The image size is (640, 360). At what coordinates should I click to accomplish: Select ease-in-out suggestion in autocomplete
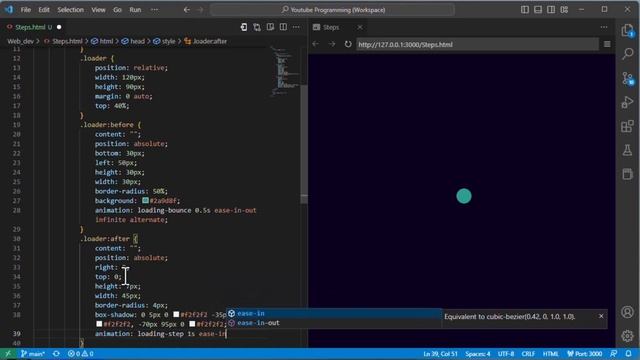334,323
